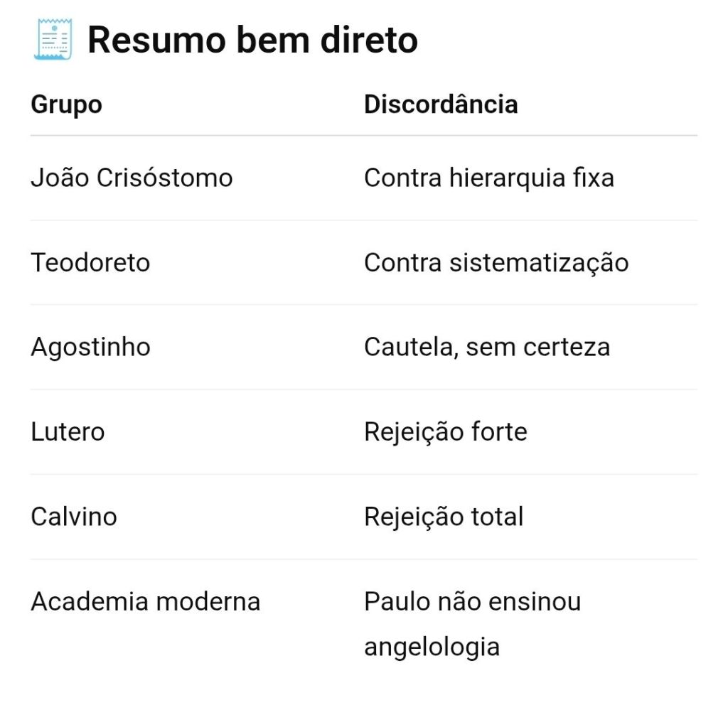Click the 'Discordância' column header
Viewport: 728px width, 727px height.
pyautogui.click(x=441, y=104)
